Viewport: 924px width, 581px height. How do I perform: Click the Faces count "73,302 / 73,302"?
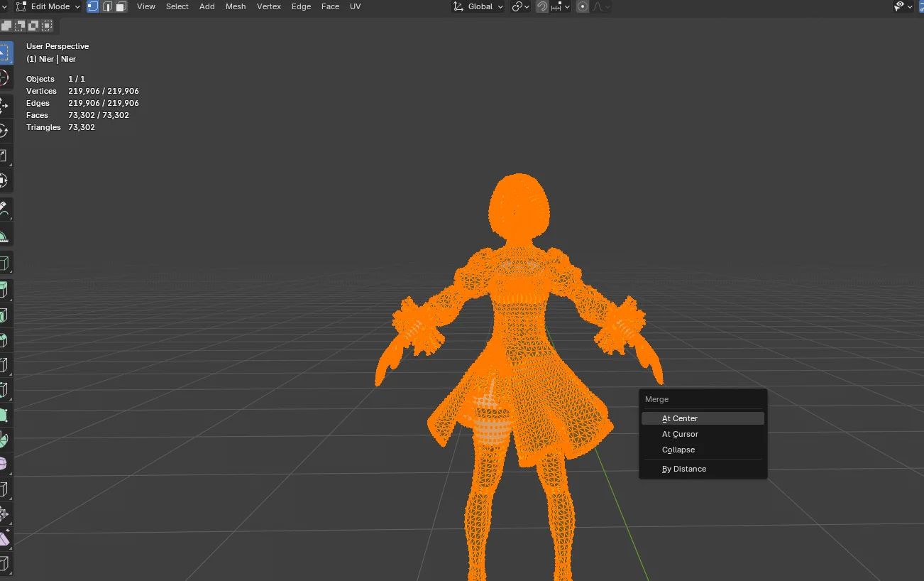(99, 115)
